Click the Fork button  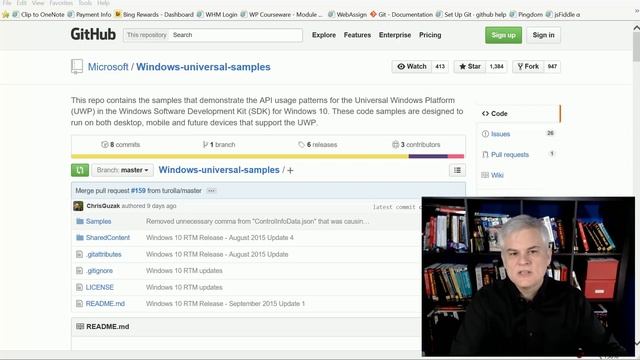528,67
